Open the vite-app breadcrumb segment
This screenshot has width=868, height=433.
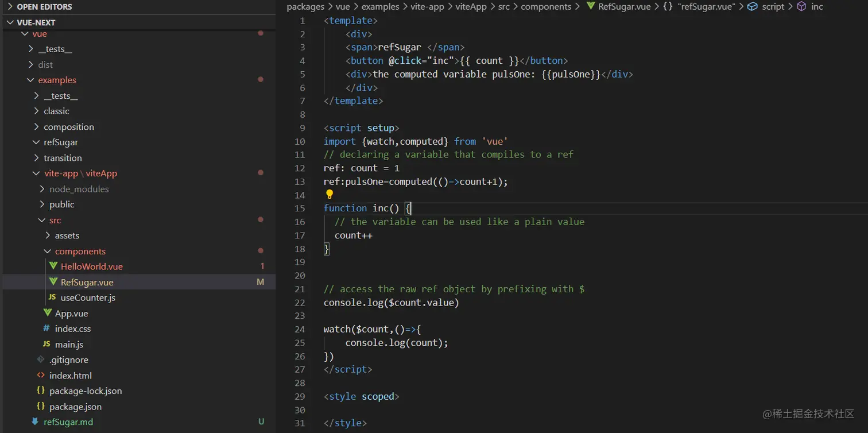click(428, 6)
